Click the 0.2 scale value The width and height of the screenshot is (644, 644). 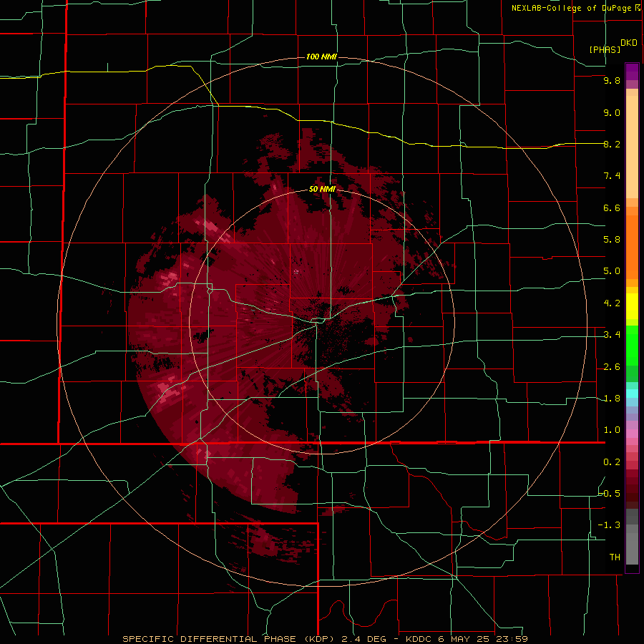tap(612, 462)
